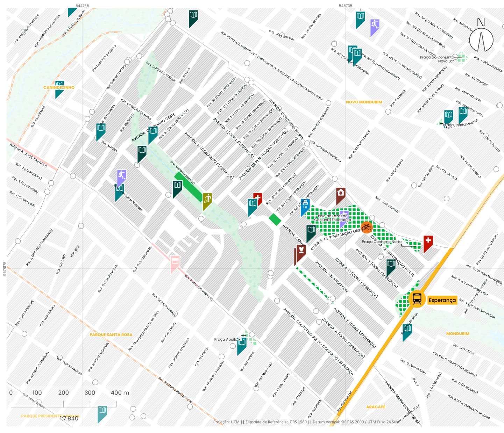Select the NOVO MONDUBIM neighborhood label
This screenshot has height=433, width=504.
point(364,102)
